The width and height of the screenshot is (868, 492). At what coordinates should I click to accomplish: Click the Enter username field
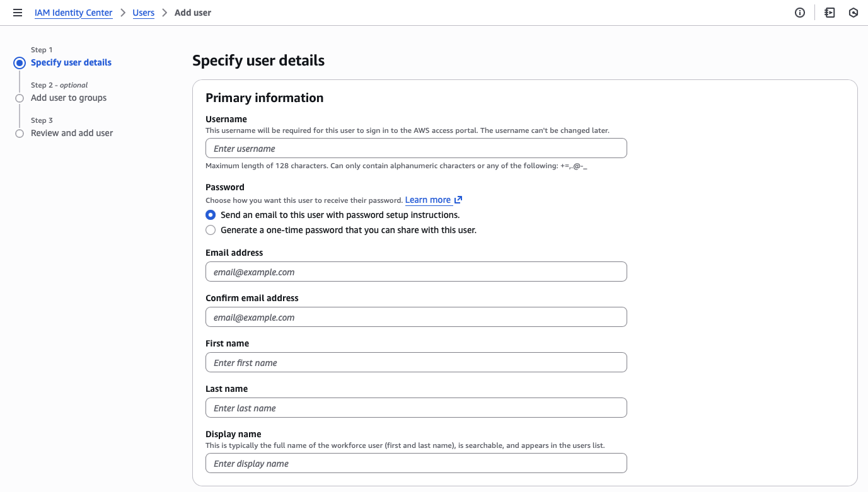pyautogui.click(x=415, y=148)
